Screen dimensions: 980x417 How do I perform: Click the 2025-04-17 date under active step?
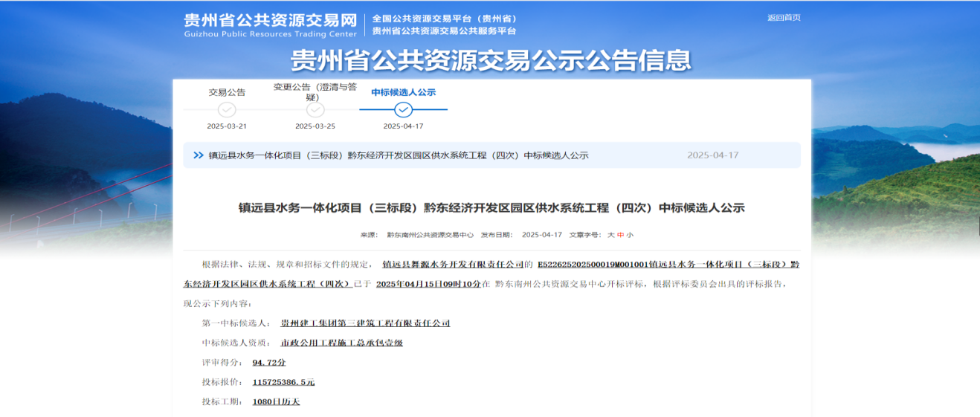pyautogui.click(x=403, y=126)
